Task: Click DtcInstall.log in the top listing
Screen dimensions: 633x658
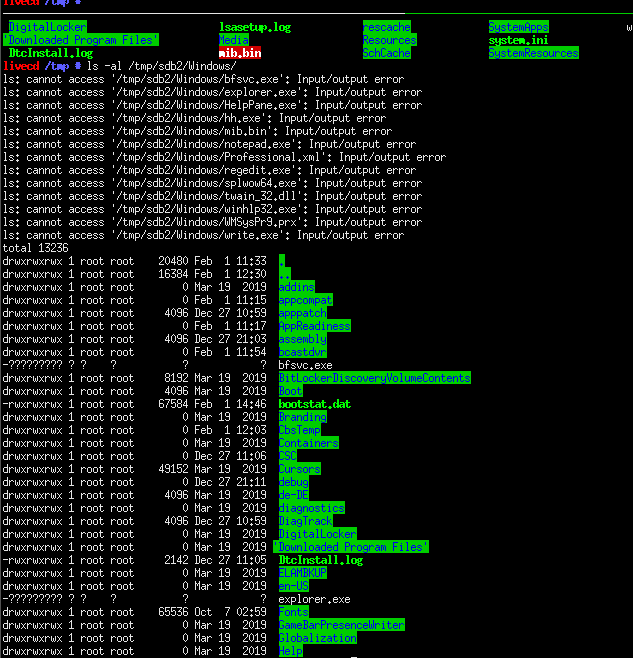Action: (x=51, y=53)
